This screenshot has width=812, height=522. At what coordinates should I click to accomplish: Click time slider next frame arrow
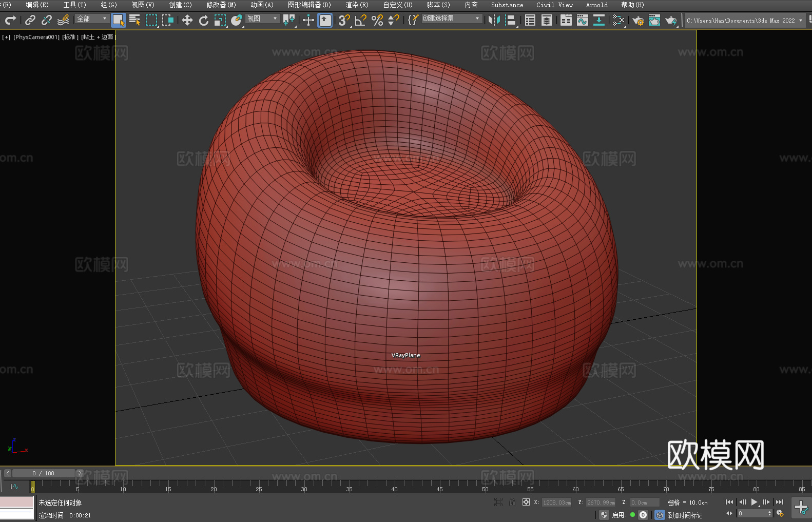coord(80,473)
